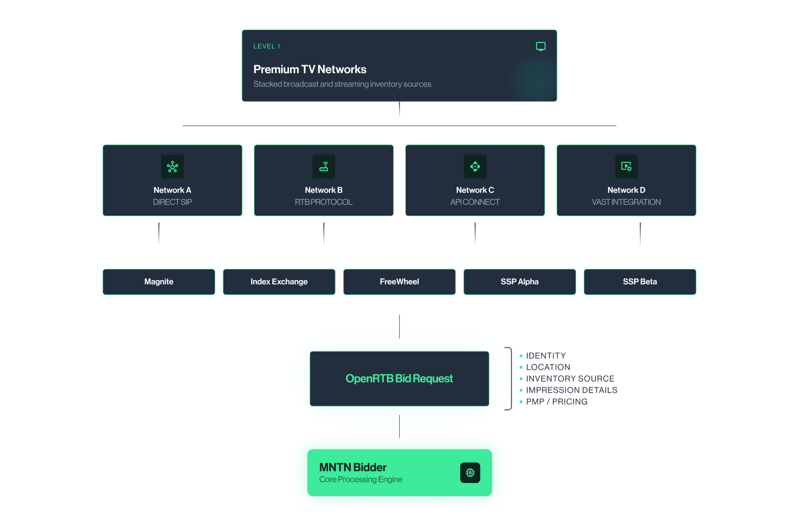Click the Premium TV Networks heading

pyautogui.click(x=310, y=69)
